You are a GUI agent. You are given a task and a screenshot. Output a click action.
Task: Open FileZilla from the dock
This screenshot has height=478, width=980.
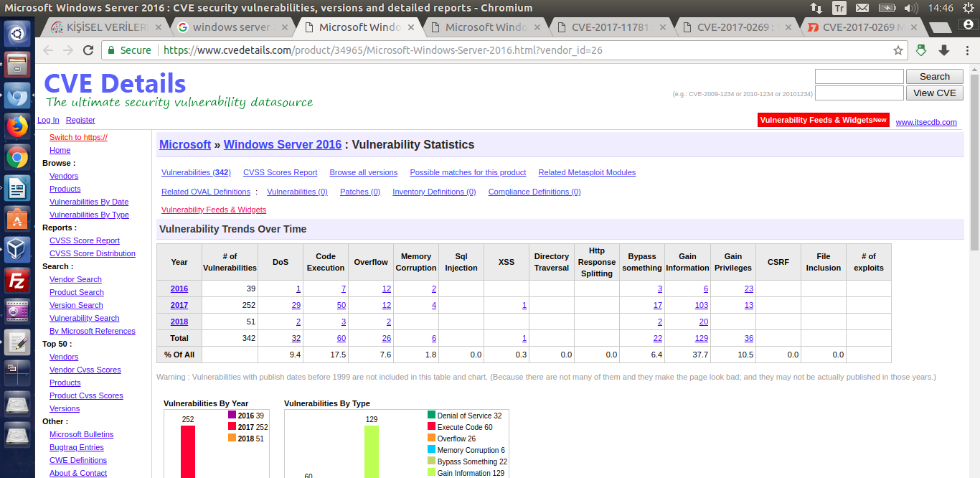[17, 281]
